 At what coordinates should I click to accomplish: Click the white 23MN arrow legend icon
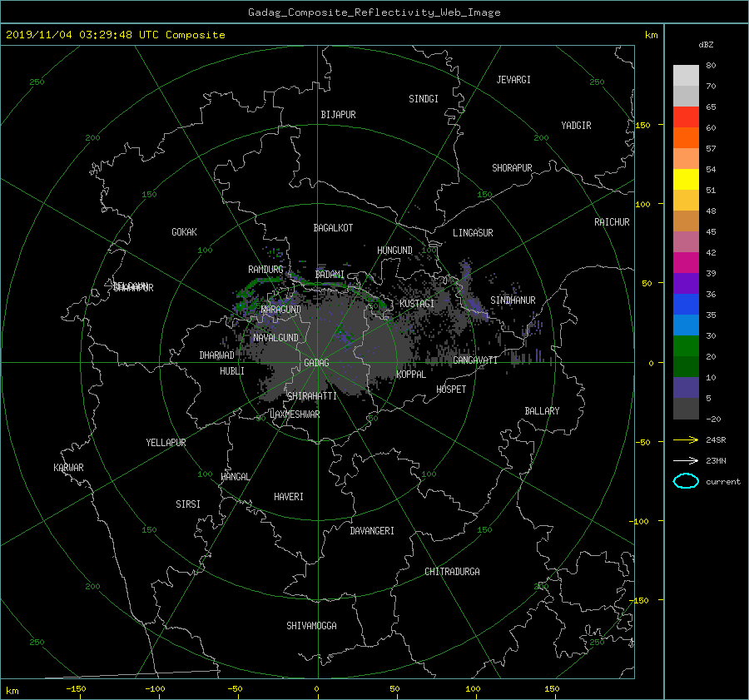coord(686,460)
